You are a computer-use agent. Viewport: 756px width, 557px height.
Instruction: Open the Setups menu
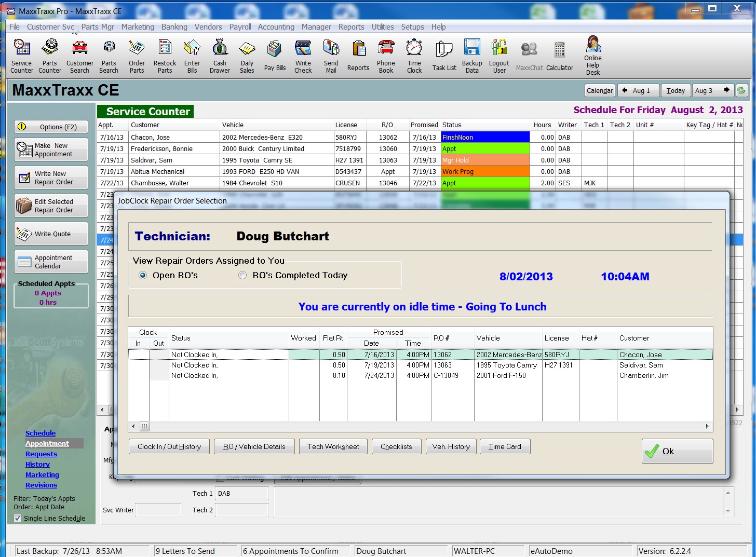[x=412, y=27]
